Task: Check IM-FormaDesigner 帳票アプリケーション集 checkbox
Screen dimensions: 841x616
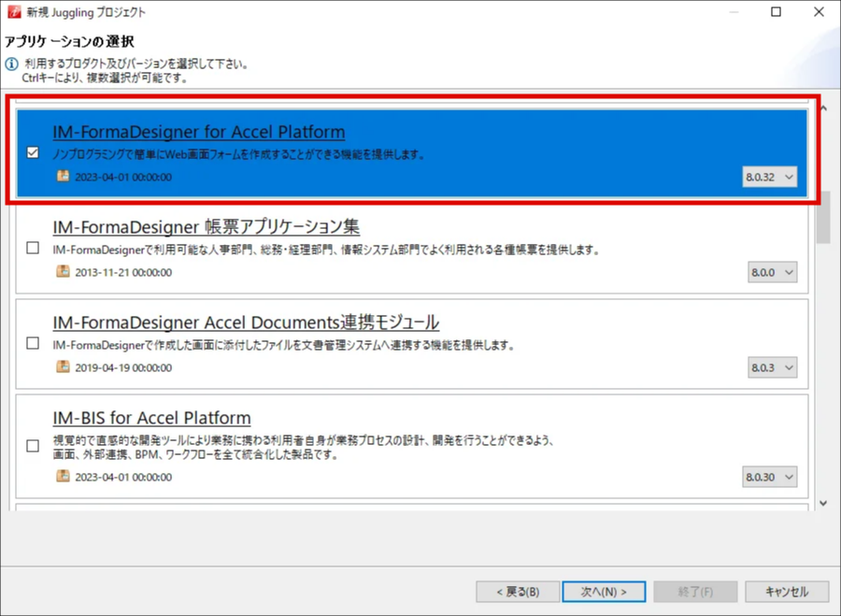Action: tap(33, 248)
